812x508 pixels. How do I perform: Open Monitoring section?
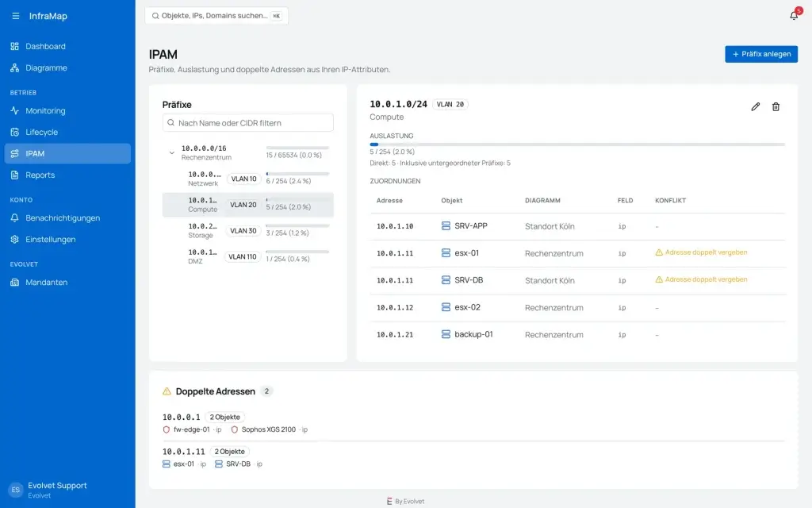[x=67, y=110]
